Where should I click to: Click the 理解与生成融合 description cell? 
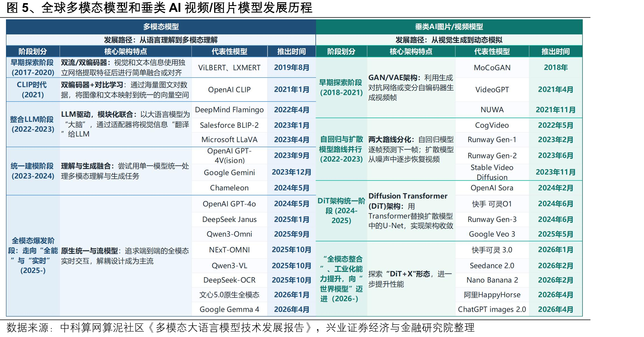(126, 171)
